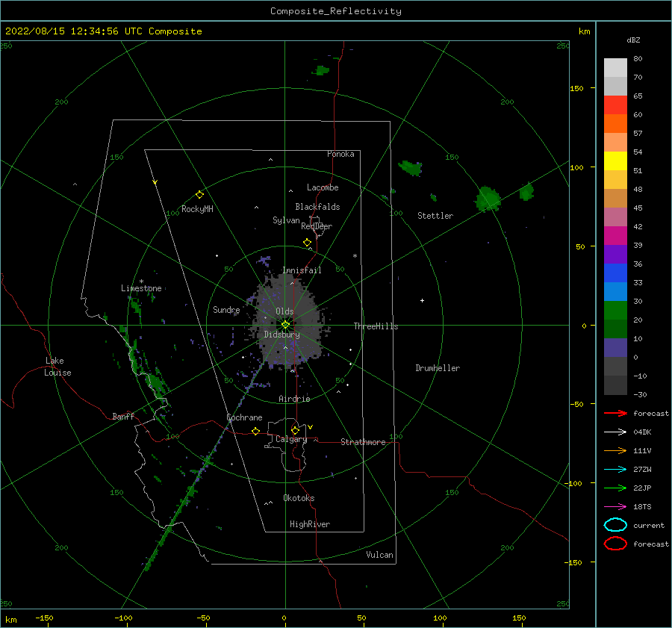Click the orange 111V arrow icon
The height and width of the screenshot is (628, 672).
coord(615,450)
